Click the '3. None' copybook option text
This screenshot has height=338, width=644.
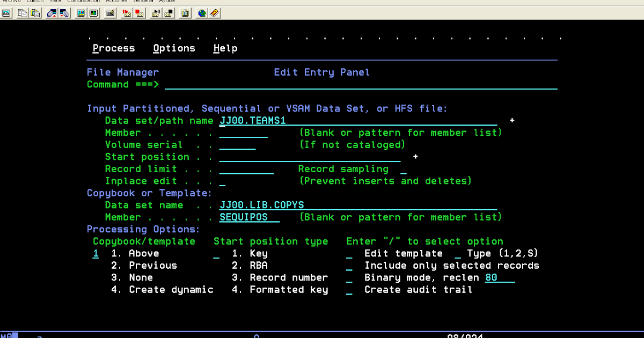pos(132,277)
